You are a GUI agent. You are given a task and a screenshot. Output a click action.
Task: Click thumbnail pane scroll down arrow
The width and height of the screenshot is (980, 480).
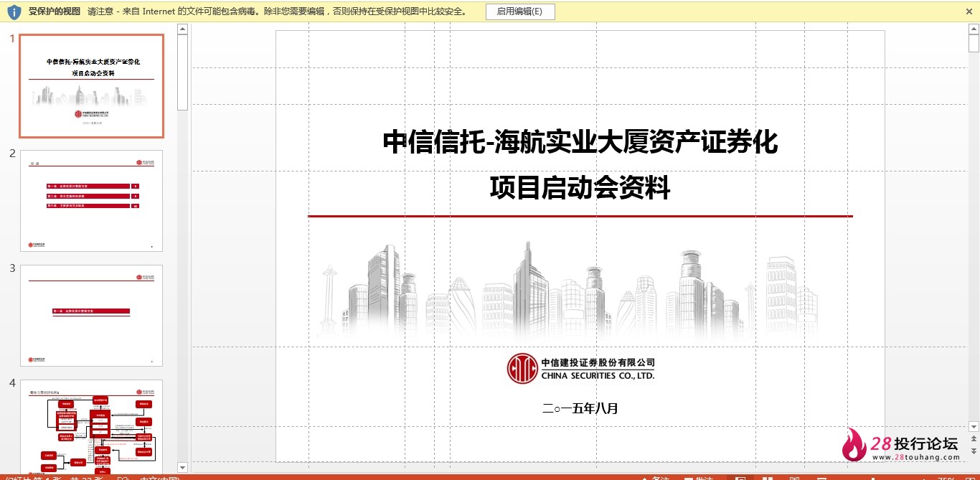click(x=182, y=467)
